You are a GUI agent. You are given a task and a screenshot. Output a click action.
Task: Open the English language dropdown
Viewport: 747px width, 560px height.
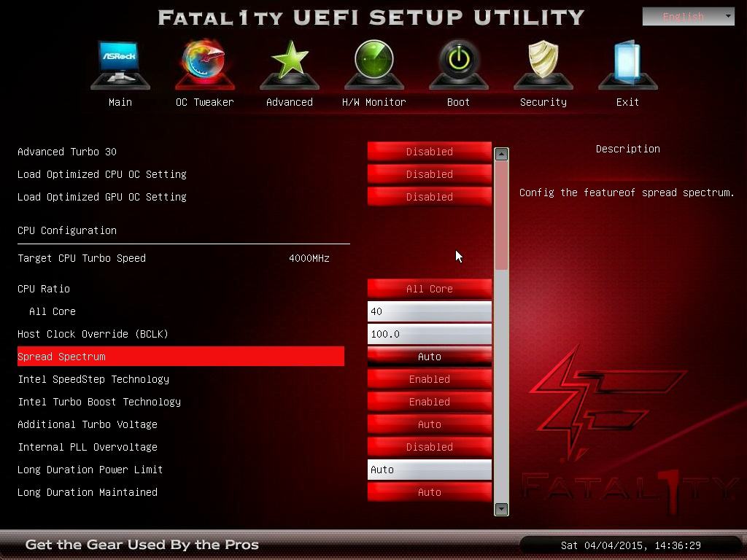(689, 17)
